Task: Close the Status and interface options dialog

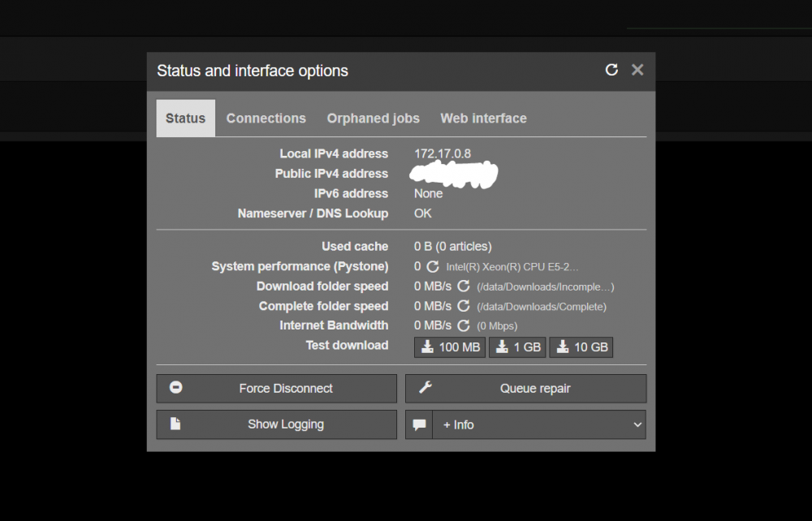Action: pyautogui.click(x=637, y=70)
